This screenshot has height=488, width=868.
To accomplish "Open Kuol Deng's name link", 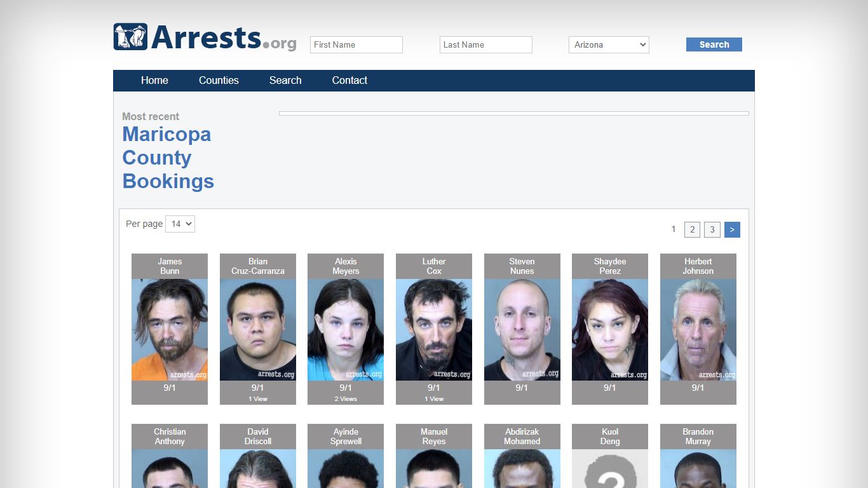I will [x=610, y=437].
